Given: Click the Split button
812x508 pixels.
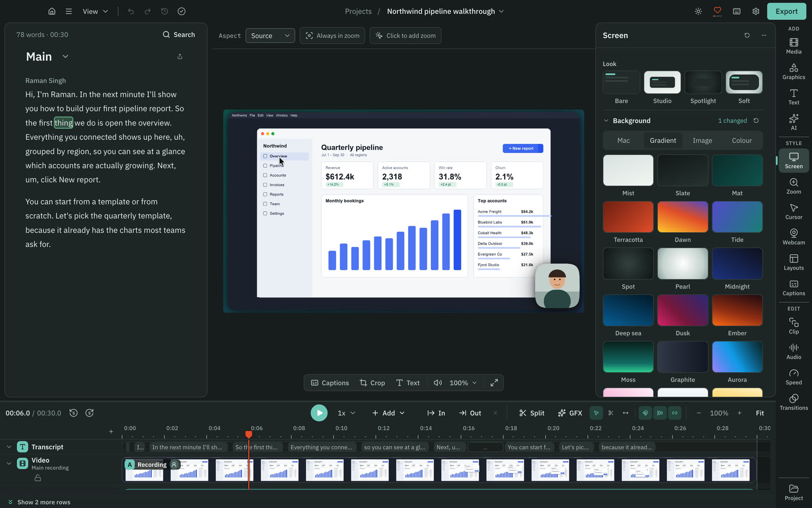Looking at the screenshot, I should [x=531, y=413].
